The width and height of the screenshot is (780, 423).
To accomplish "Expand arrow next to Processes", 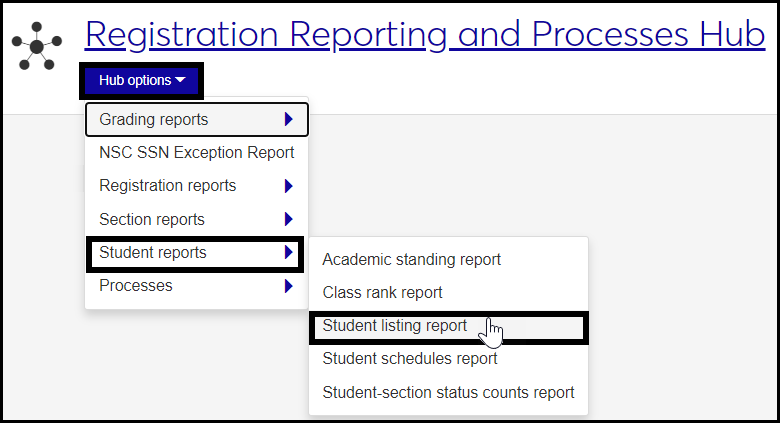I will tap(288, 286).
